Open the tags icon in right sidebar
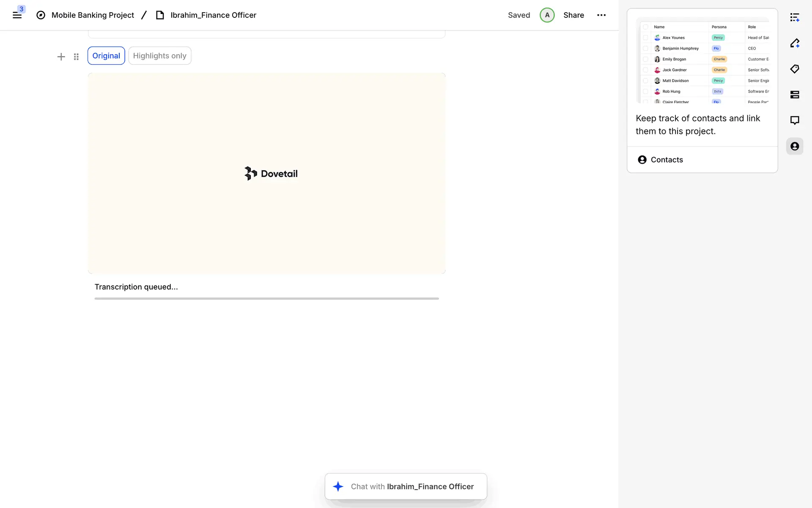The image size is (812, 508). point(795,69)
